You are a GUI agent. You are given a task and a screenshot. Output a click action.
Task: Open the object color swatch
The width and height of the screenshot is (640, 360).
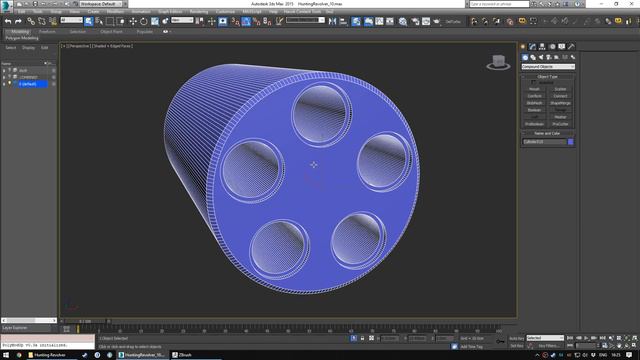[571, 142]
